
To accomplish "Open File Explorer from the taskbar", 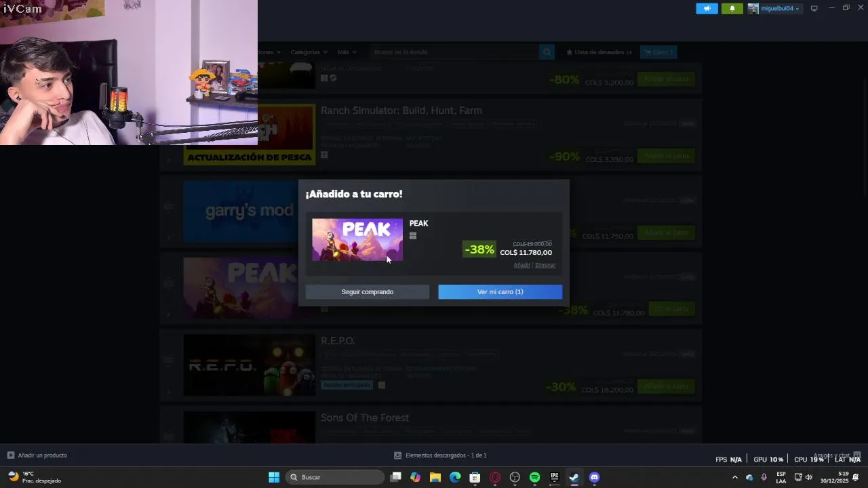I will click(x=435, y=477).
